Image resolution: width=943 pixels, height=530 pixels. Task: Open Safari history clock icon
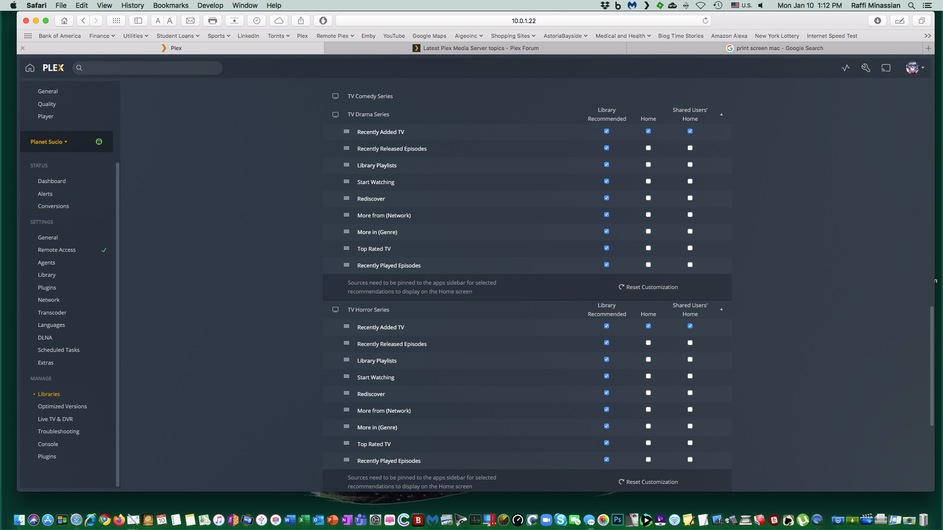click(257, 20)
